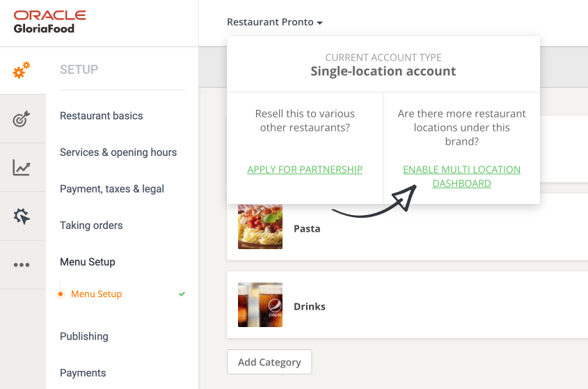Click the target marketing icon in sidebar
Screen dimensions: 588x389
click(x=22, y=118)
